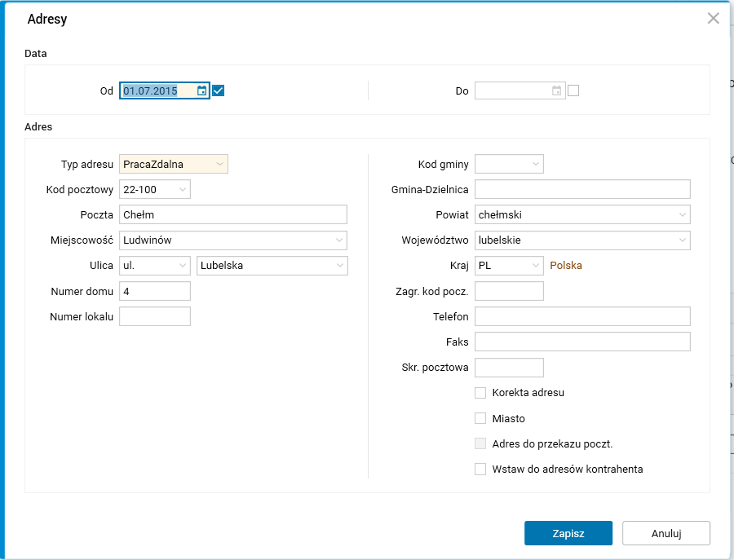Cancel with the Anuluj button

click(666, 534)
